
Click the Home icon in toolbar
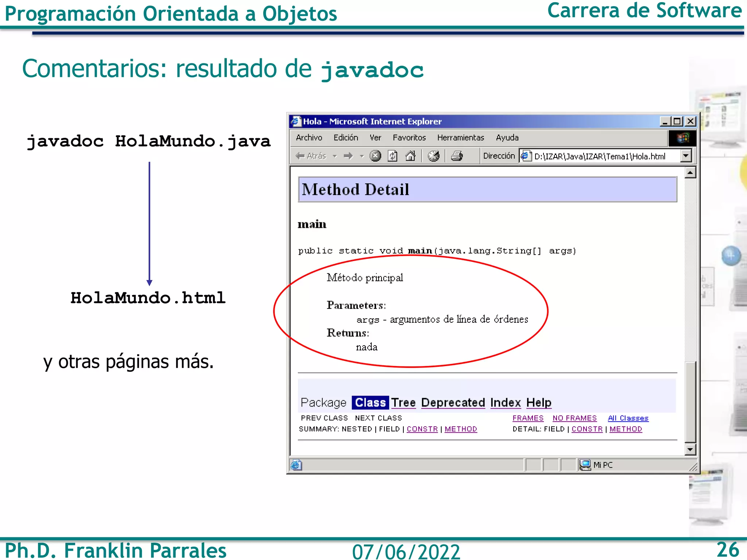click(x=410, y=156)
